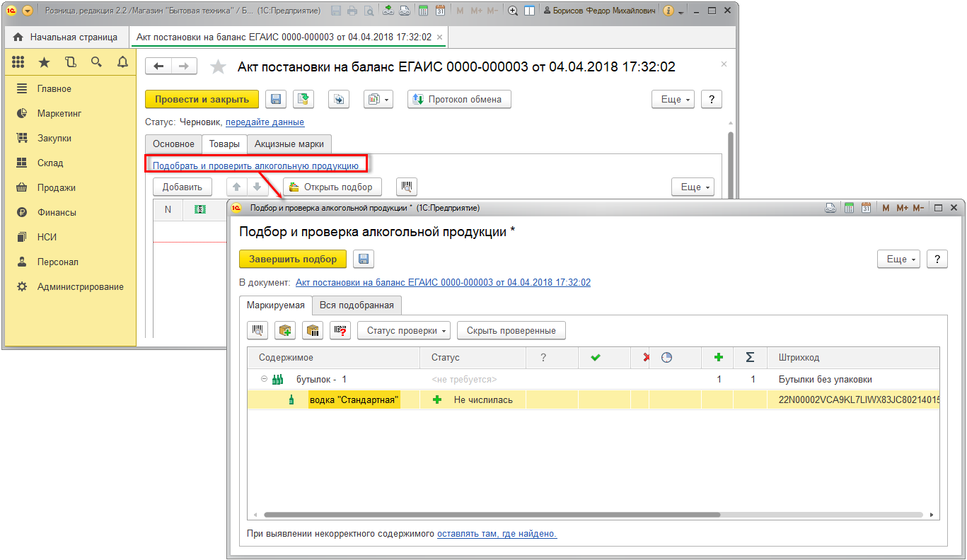Click barcode icon next to Открыть подбор
The image size is (967, 560).
click(407, 187)
